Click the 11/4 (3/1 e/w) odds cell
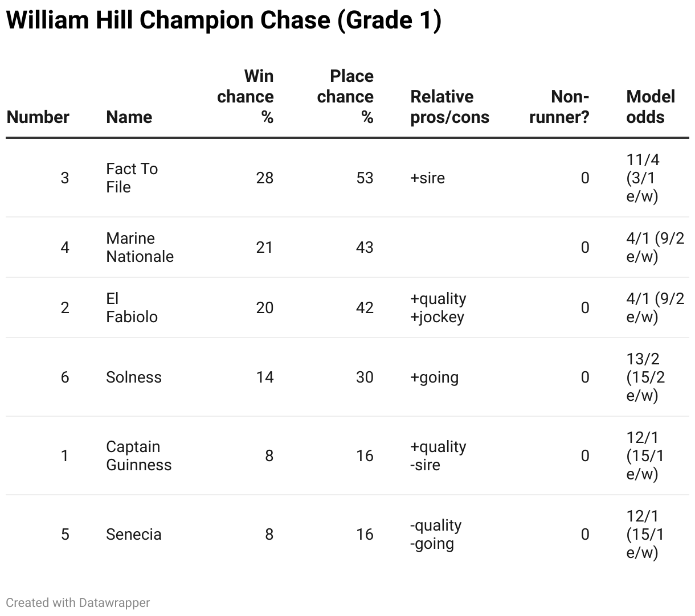The width and height of the screenshot is (695, 616). point(643,178)
